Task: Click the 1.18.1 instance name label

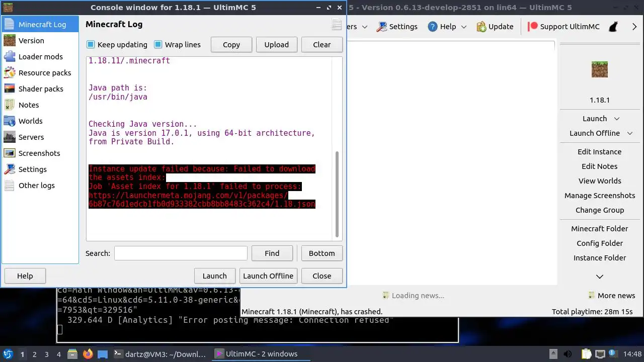Action: coord(600,100)
